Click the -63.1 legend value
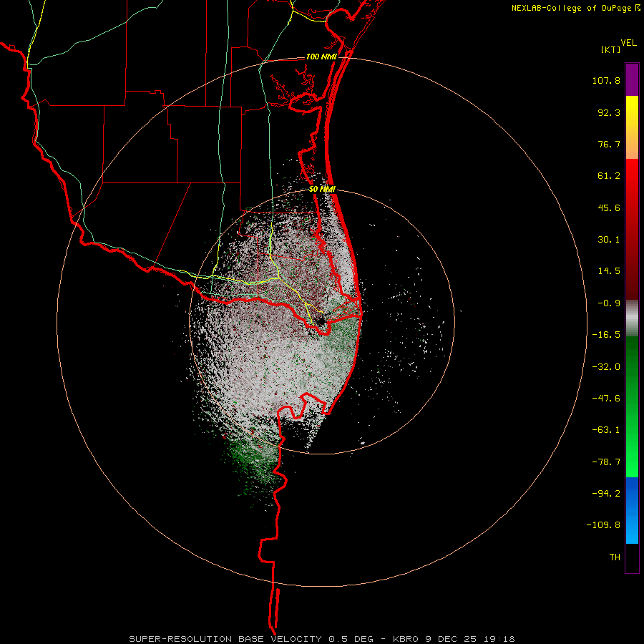644x644 pixels. tap(606, 430)
